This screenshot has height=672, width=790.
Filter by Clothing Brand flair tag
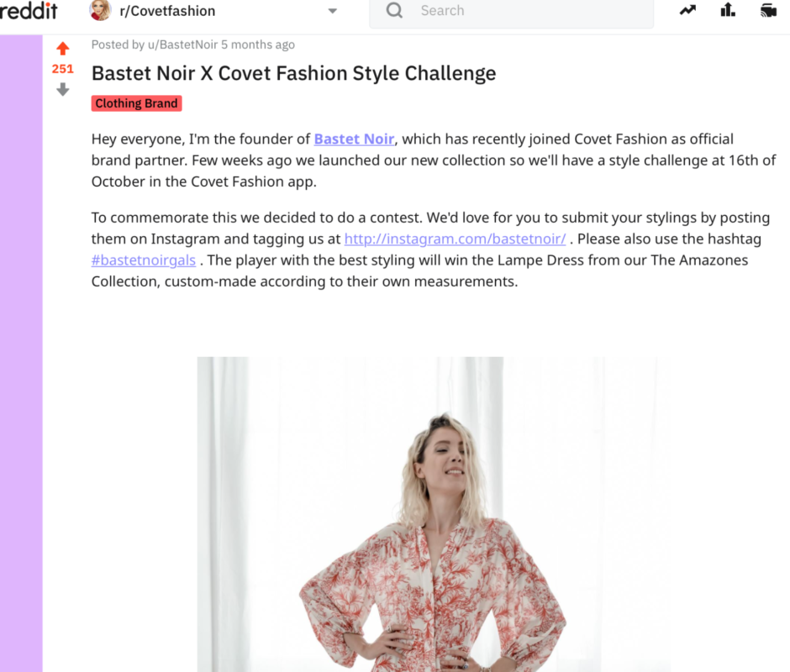136,103
